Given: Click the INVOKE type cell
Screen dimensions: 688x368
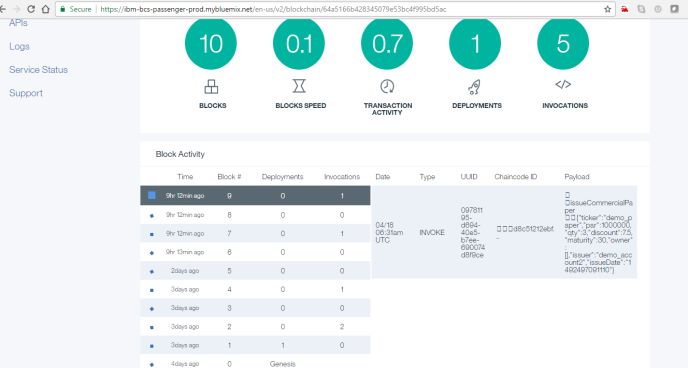Looking at the screenshot, I should pyautogui.click(x=432, y=232).
